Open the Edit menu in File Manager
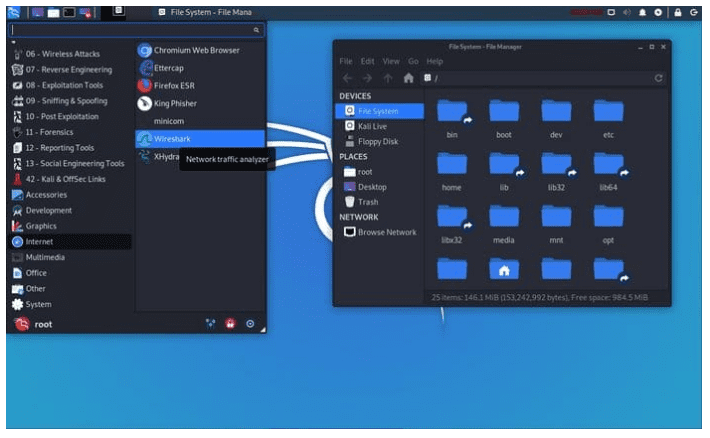This screenshot has width=710, height=438. (x=367, y=61)
